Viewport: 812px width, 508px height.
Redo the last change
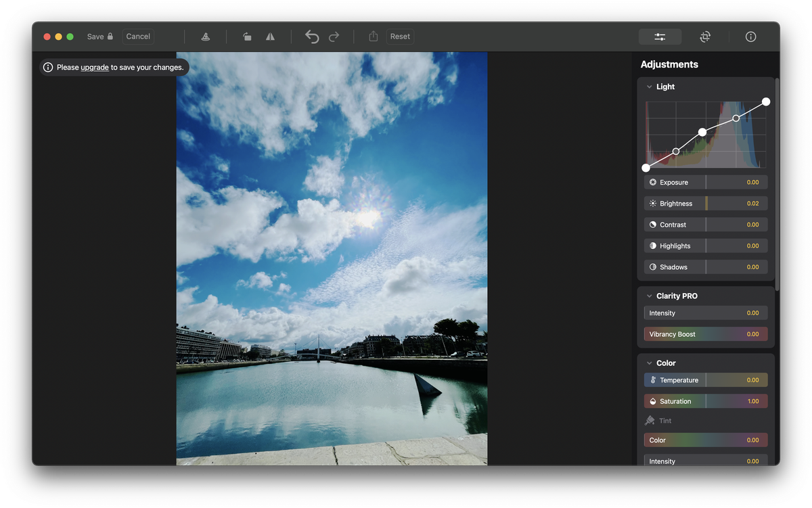tap(334, 37)
